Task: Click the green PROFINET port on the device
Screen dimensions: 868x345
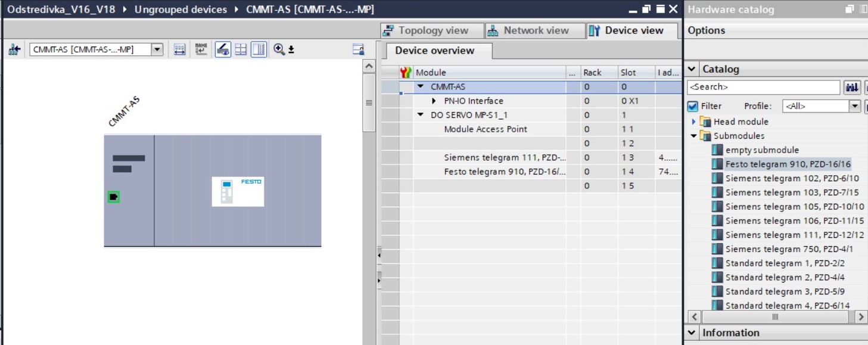Action: click(113, 197)
